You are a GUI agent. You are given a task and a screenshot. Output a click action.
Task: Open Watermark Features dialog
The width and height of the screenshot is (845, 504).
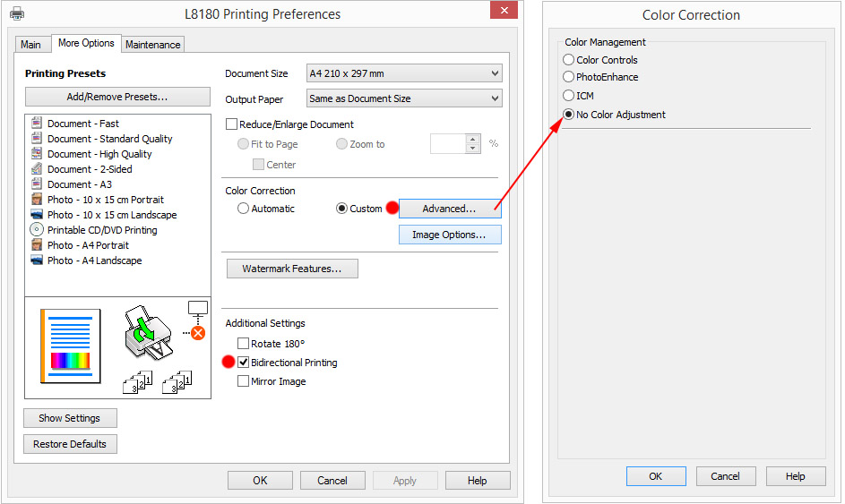coord(291,269)
